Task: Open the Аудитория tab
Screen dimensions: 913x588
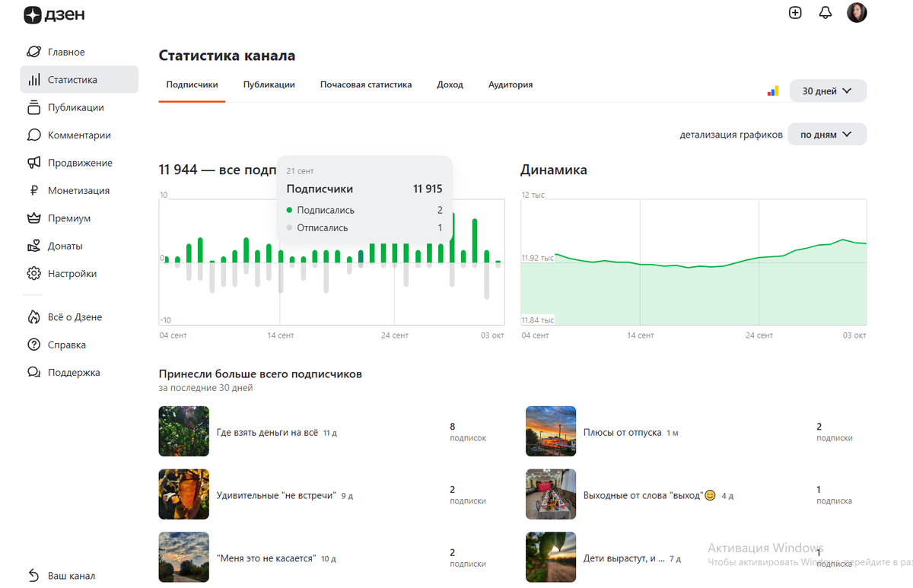Action: [511, 84]
